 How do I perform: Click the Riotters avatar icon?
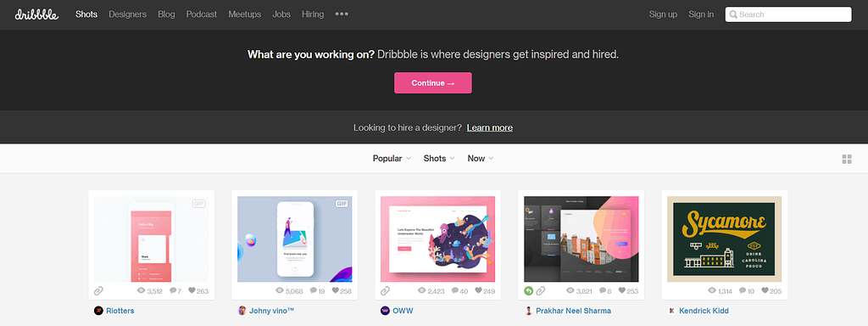coord(98,311)
